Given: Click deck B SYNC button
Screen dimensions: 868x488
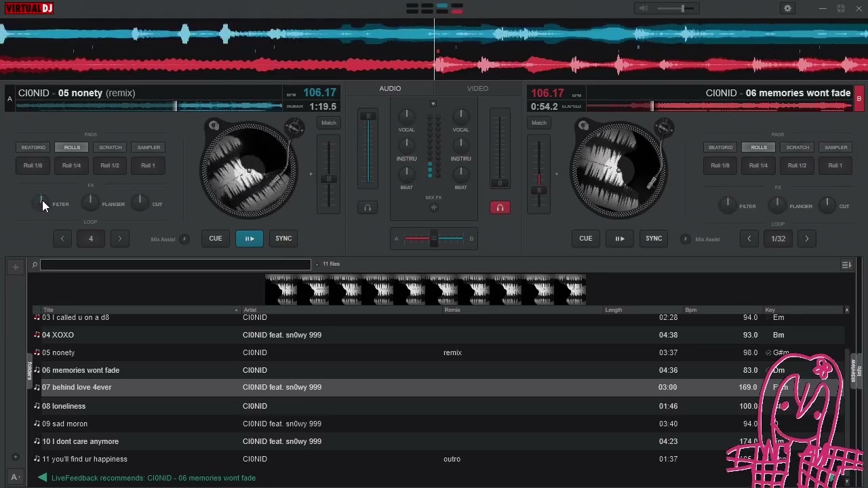Looking at the screenshot, I should tap(654, 239).
